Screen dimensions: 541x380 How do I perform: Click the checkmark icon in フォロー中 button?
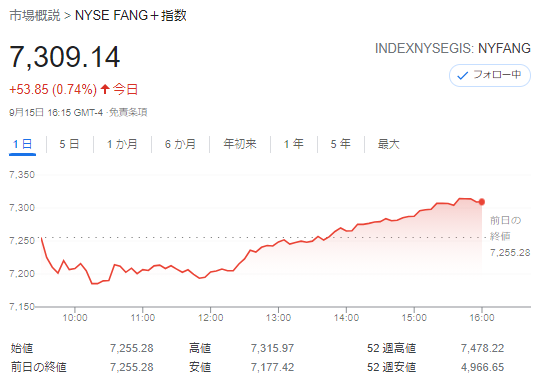[x=462, y=76]
